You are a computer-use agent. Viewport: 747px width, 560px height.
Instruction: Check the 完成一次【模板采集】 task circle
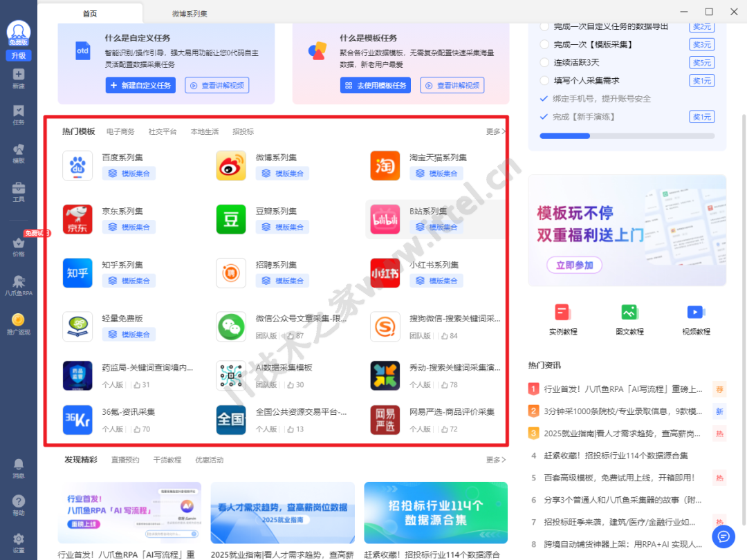pyautogui.click(x=544, y=44)
